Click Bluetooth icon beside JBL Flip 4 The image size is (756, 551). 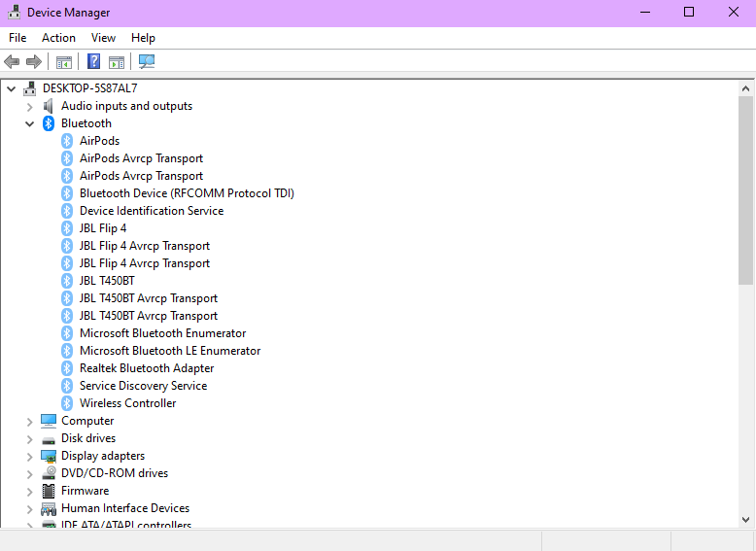67,228
